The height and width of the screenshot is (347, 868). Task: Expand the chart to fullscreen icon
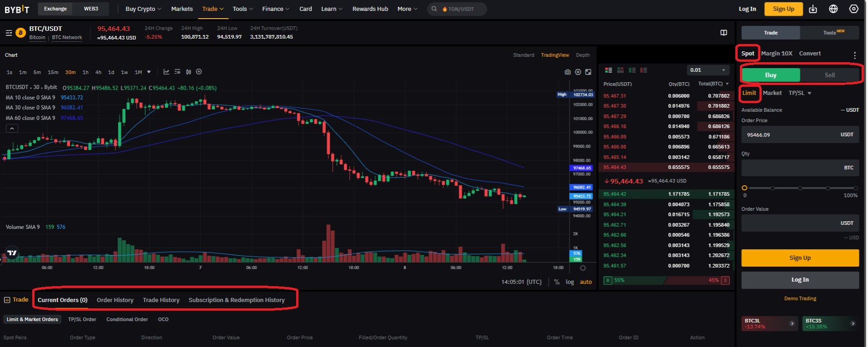coord(588,72)
